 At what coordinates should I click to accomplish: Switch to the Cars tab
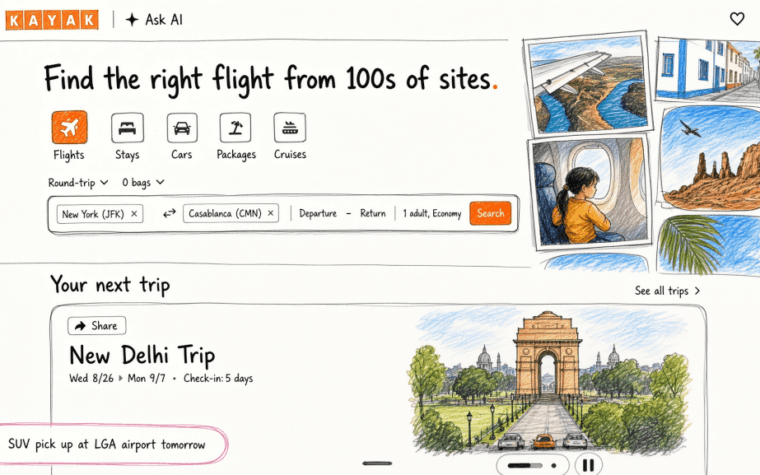tap(182, 127)
